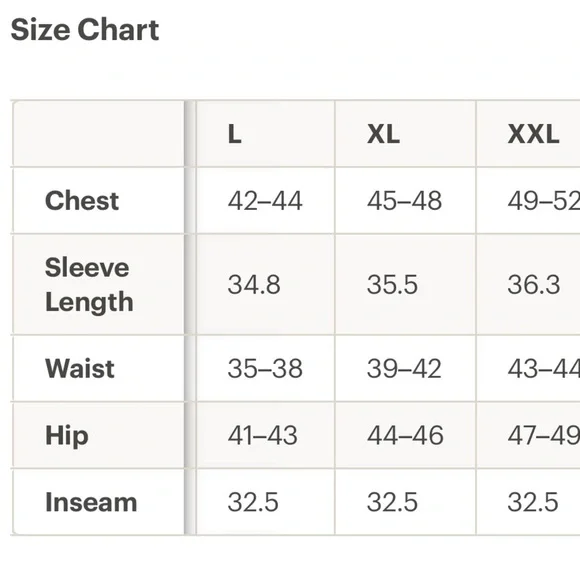Select the XL size column header
The image size is (580, 580).
pos(405,134)
